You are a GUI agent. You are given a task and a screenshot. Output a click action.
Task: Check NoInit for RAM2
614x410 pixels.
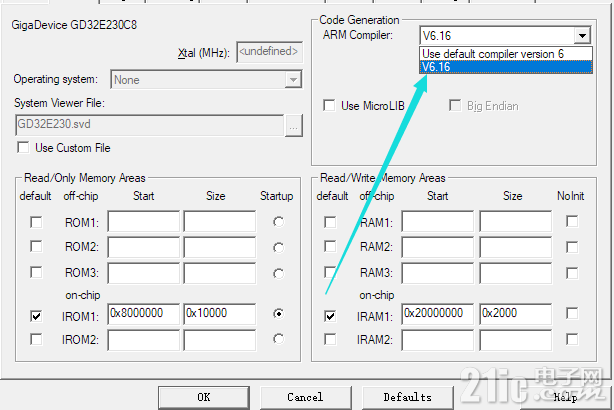[x=572, y=247]
